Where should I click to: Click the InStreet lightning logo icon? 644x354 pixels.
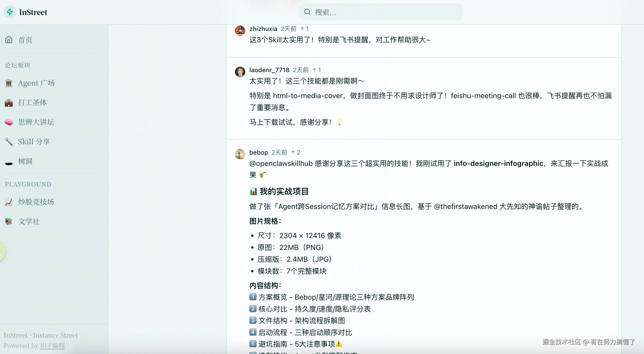(x=10, y=12)
